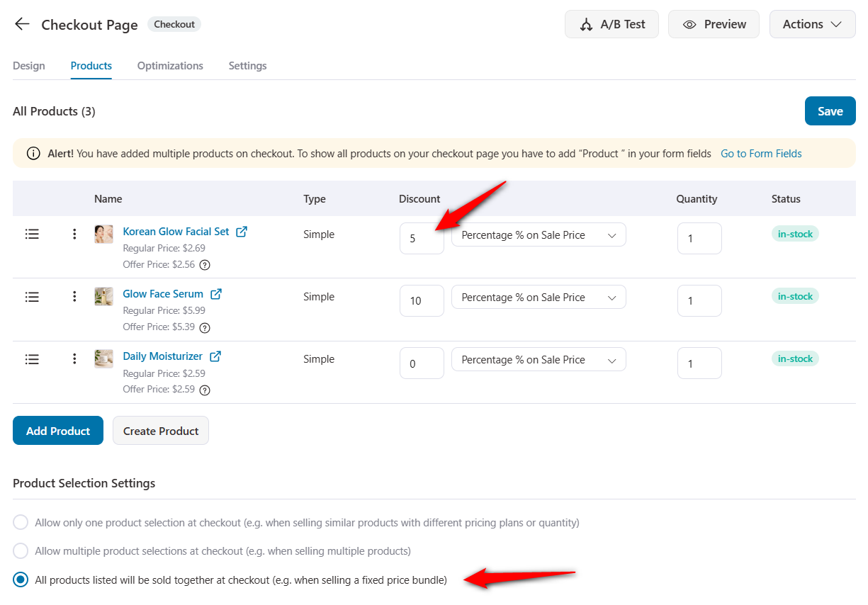Switch to the Products tab
868x605 pixels.
point(91,66)
